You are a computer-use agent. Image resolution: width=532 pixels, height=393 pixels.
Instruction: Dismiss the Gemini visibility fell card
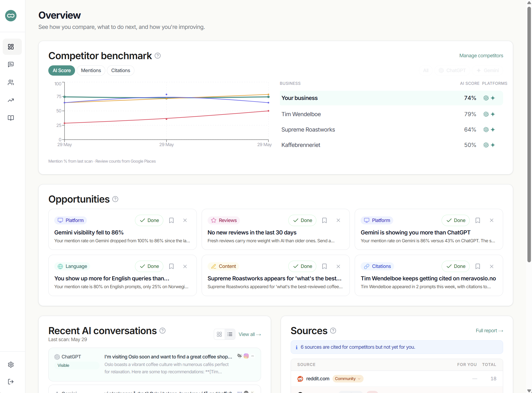185,220
